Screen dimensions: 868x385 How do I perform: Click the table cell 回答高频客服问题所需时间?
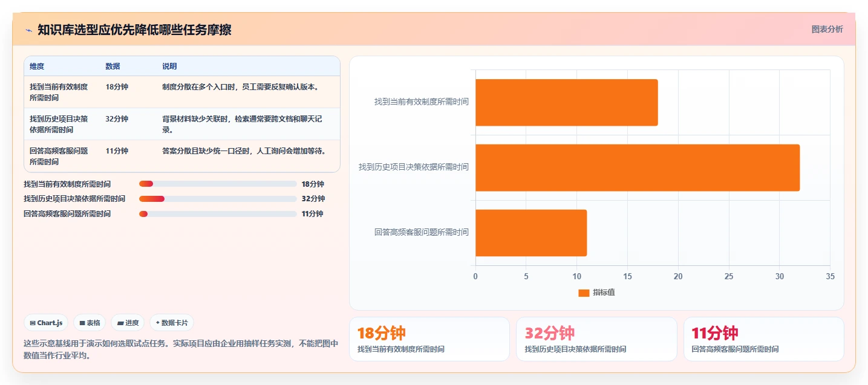tap(59, 156)
